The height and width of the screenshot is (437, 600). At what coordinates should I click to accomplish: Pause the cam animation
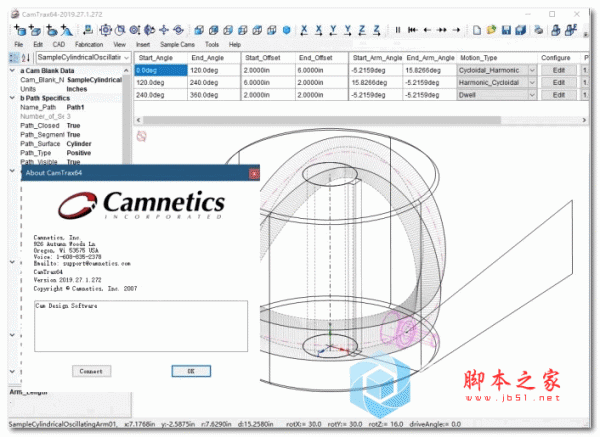click(398, 30)
